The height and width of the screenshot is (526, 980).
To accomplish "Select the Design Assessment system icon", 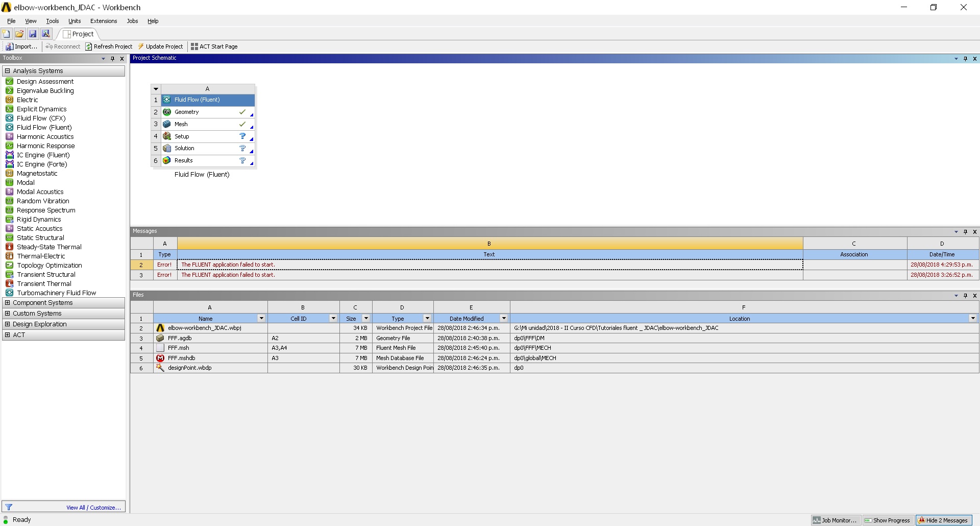I will (9, 81).
